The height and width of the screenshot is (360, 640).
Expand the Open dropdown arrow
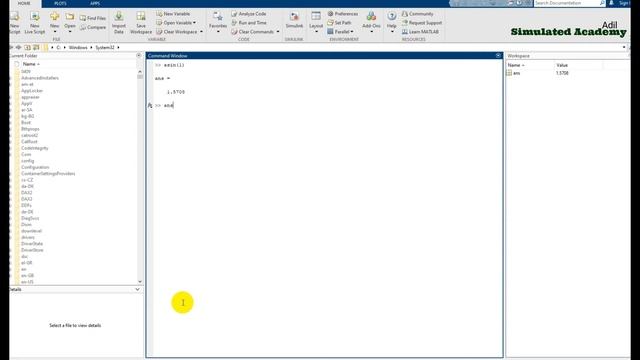70,32
